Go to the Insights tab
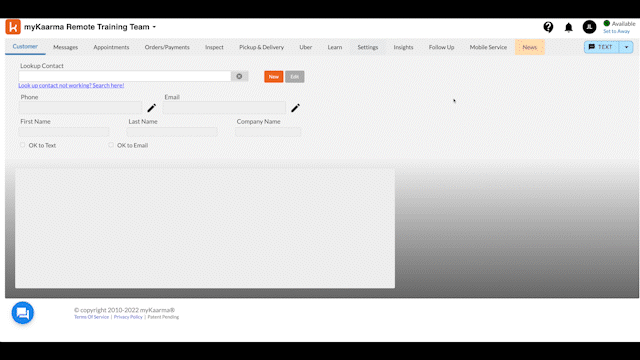 click(403, 47)
